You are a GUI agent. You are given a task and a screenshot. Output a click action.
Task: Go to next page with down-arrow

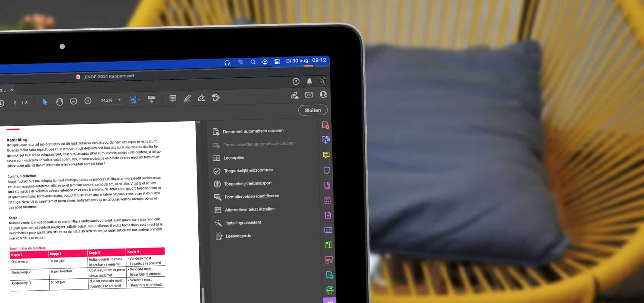[x=1, y=103]
